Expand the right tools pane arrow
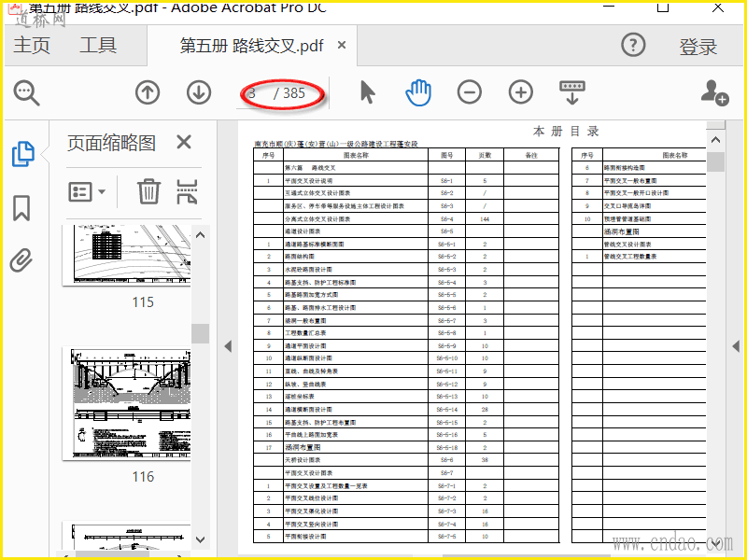 click(x=736, y=346)
